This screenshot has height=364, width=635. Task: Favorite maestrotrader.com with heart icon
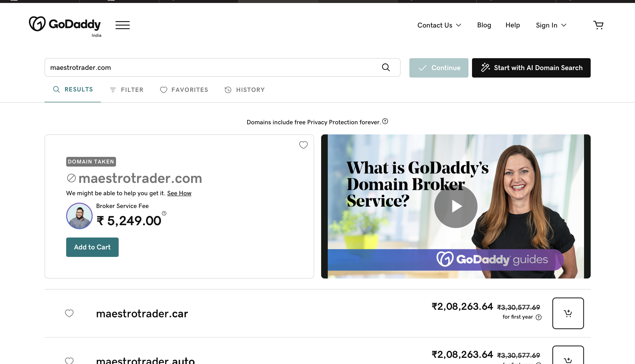tap(303, 145)
